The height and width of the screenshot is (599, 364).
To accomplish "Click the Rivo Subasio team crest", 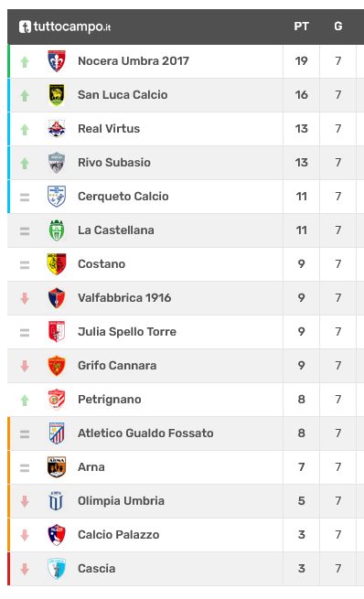I will click(x=57, y=163).
